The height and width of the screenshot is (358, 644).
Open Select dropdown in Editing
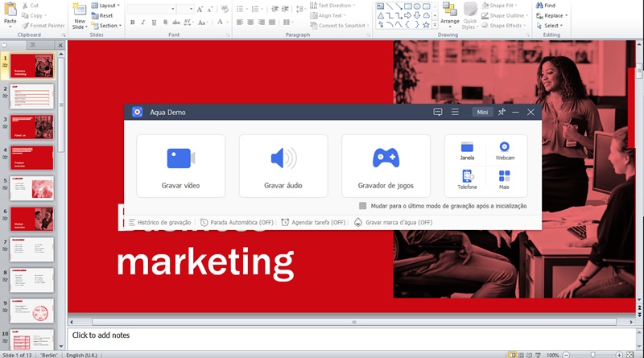pyautogui.click(x=550, y=26)
